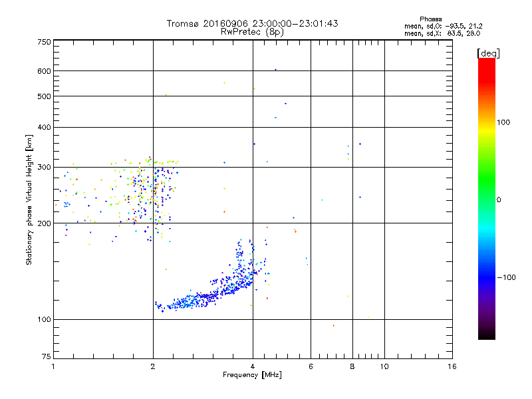Image resolution: width=532 pixels, height=399 pixels.
Task: Click the x-axis tick label '10'
Action: [384, 366]
